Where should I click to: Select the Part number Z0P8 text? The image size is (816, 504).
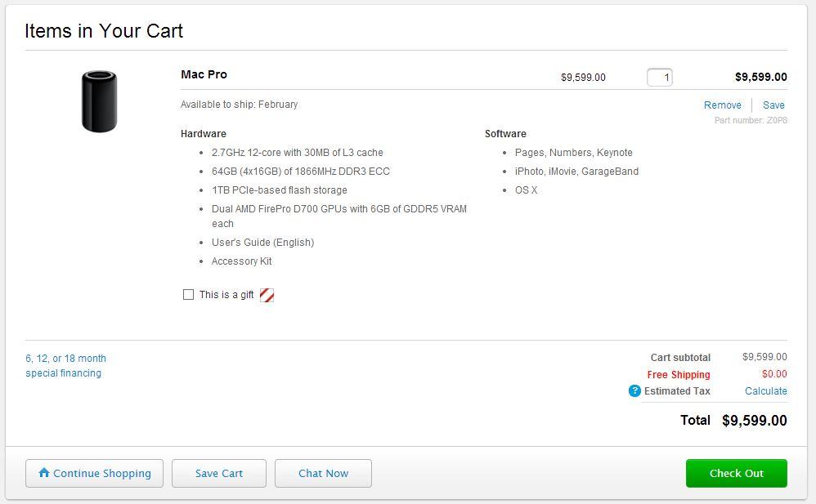coord(751,121)
